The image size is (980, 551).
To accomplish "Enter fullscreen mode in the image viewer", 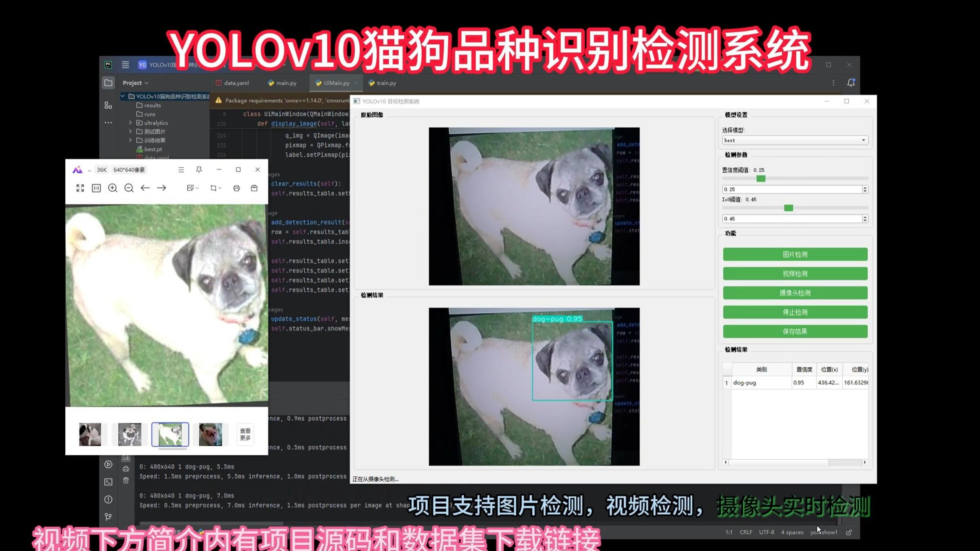I will [80, 188].
